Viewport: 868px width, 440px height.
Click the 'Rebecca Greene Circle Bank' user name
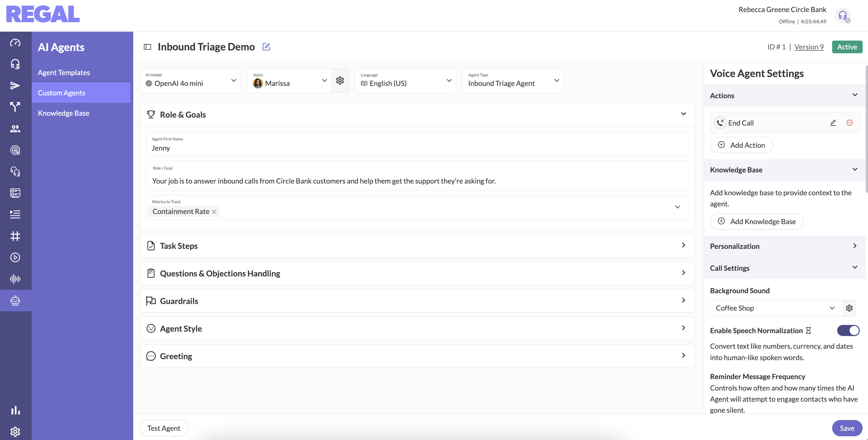[x=782, y=10]
